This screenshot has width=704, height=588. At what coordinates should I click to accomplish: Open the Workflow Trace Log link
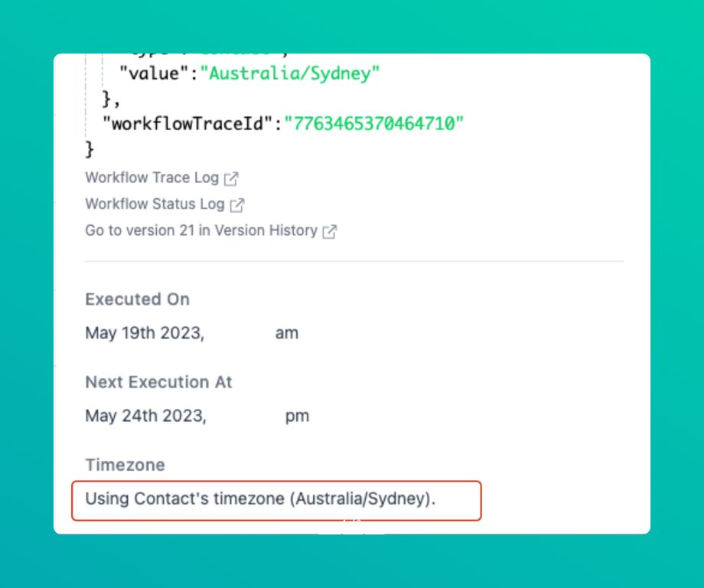152,178
